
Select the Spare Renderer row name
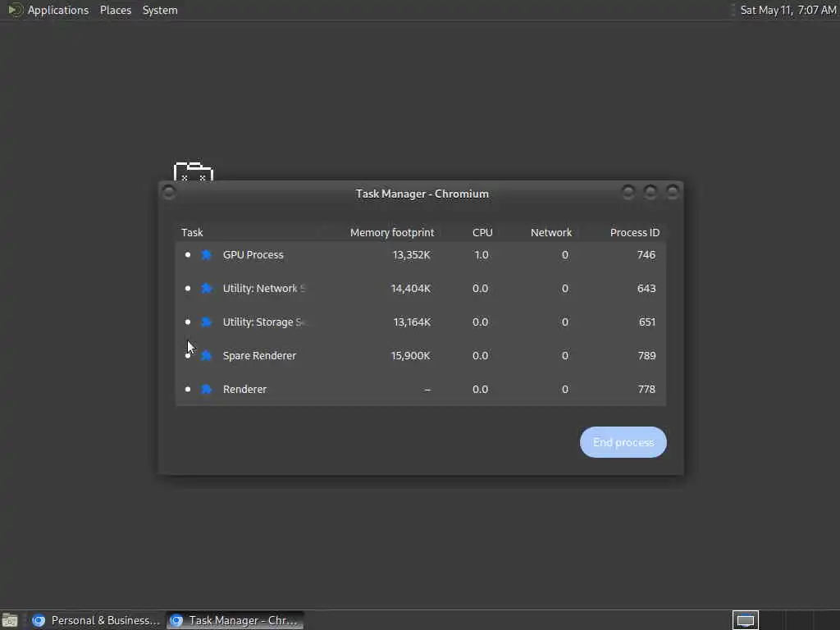coord(259,356)
